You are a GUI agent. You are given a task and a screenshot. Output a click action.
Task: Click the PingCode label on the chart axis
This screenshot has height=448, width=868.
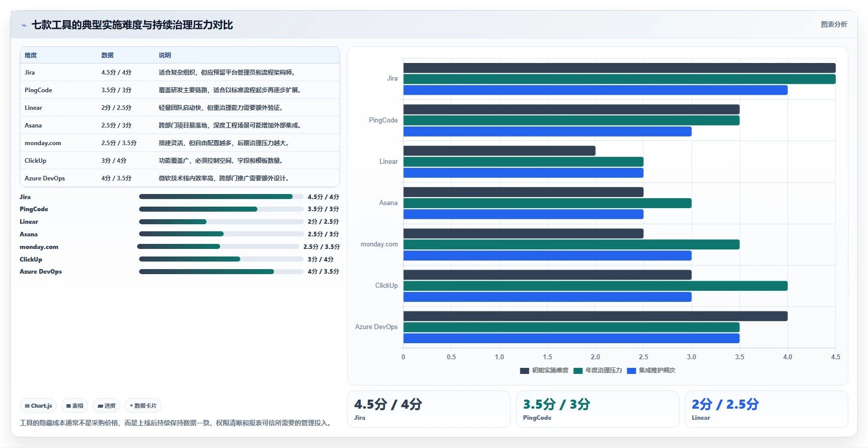point(383,120)
